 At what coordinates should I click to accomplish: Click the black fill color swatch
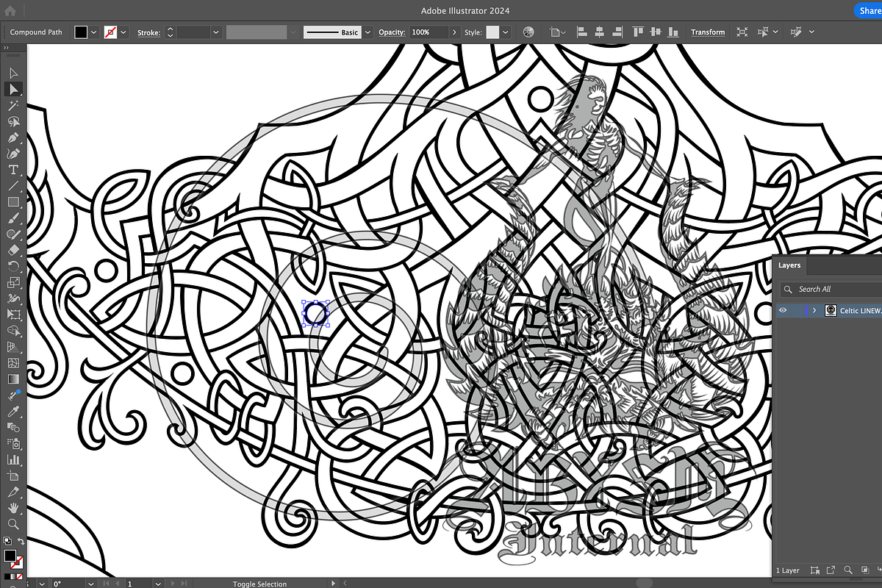[x=81, y=32]
